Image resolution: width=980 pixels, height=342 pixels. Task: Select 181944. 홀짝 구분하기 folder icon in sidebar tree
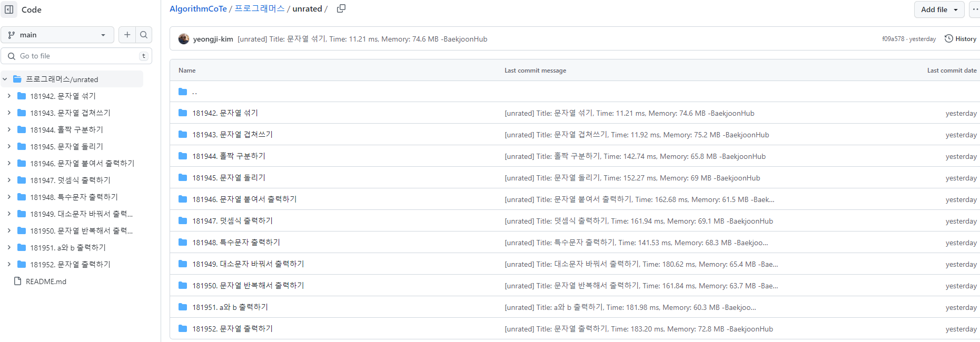(22, 130)
